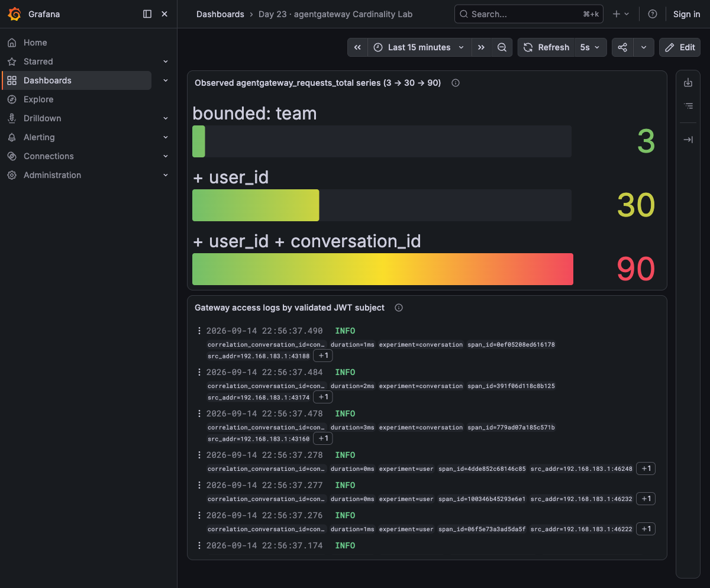The width and height of the screenshot is (710, 588).
Task: Zoom out the time range
Action: 502,47
